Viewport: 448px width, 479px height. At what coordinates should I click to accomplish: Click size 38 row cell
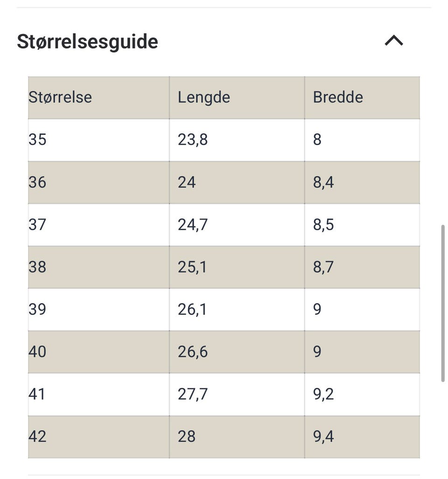pyautogui.click(x=98, y=268)
